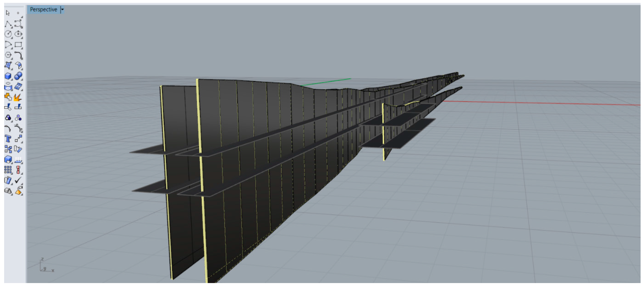Viewport: 644px width, 287px height.
Task: Select the arrow Select objects tool
Action: pos(8,13)
